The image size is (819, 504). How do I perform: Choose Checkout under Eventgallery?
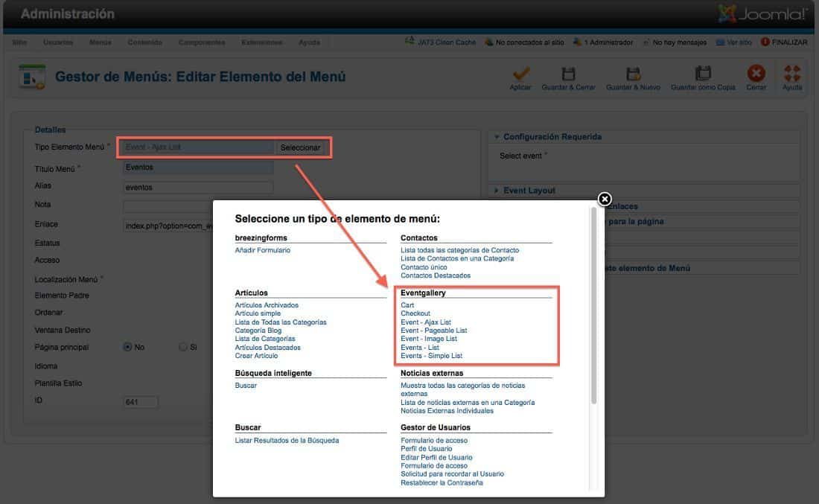[x=415, y=313]
